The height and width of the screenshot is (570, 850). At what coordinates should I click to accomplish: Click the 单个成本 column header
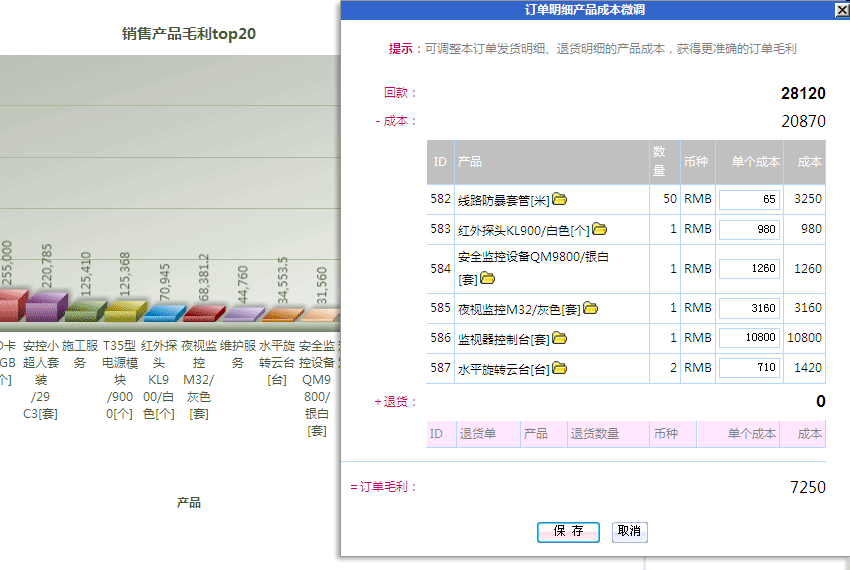point(749,161)
